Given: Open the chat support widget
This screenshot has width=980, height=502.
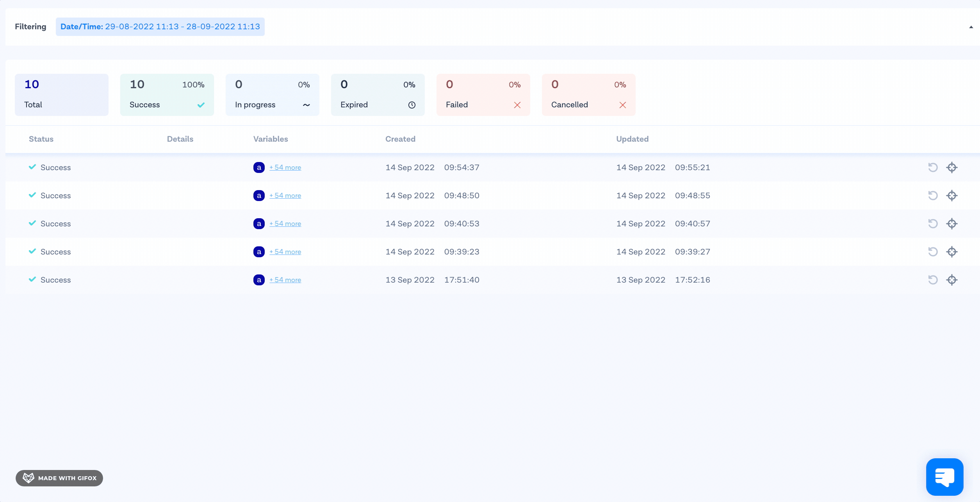Looking at the screenshot, I should click(944, 477).
